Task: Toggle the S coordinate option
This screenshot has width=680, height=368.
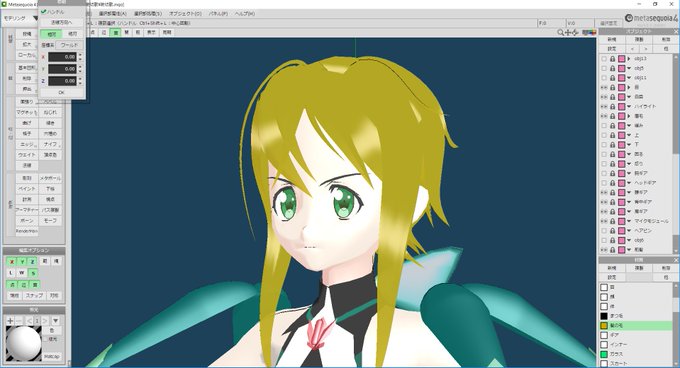Action: tap(33, 273)
